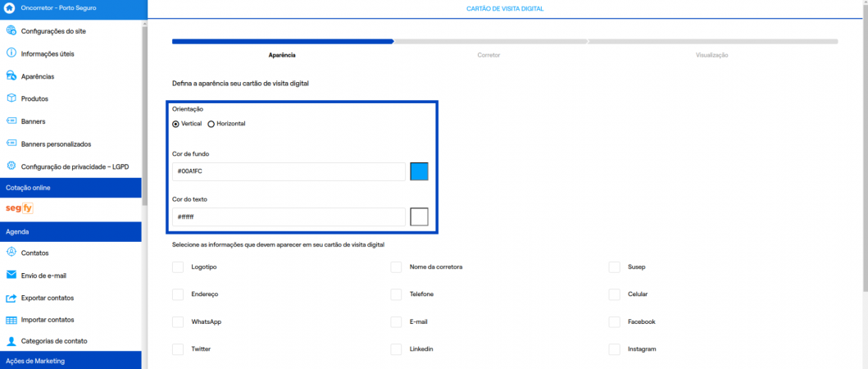Click the Exportar contatos share icon
Screen dimensions: 868x369
tap(11, 298)
